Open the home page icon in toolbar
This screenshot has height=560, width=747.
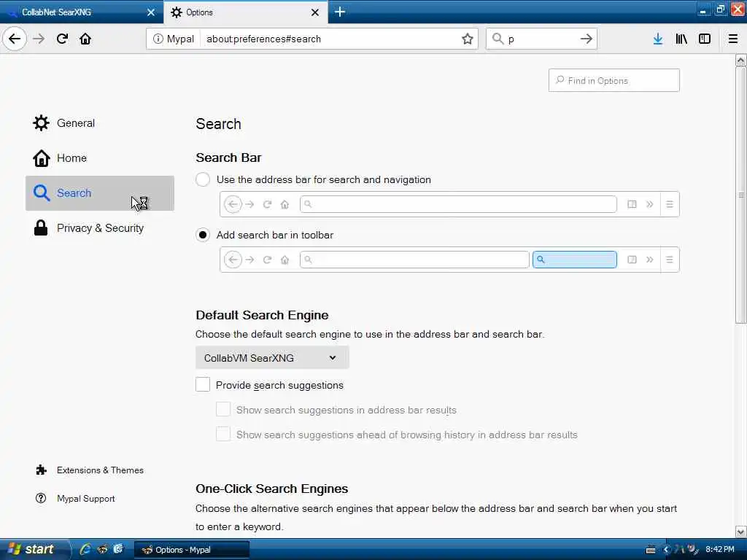(x=85, y=39)
